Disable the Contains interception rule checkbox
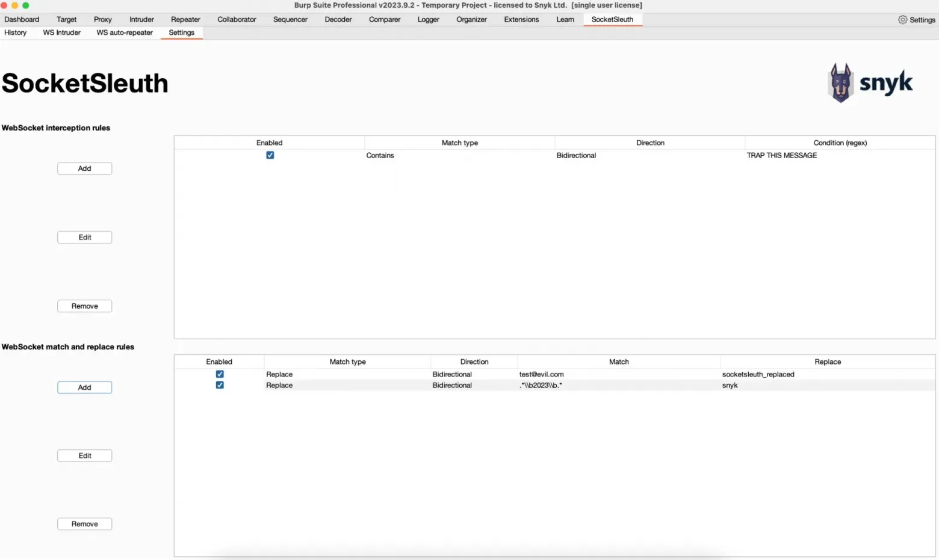The height and width of the screenshot is (560, 939). pos(270,155)
